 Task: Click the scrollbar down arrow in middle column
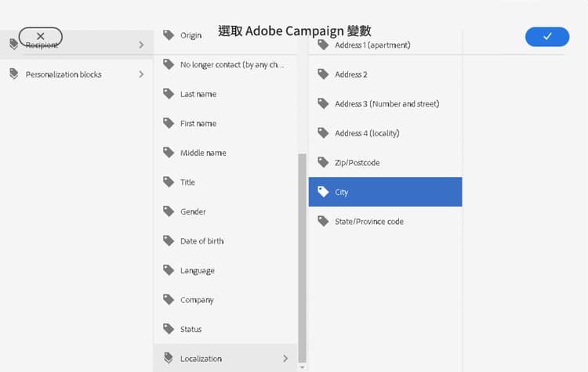(x=303, y=367)
